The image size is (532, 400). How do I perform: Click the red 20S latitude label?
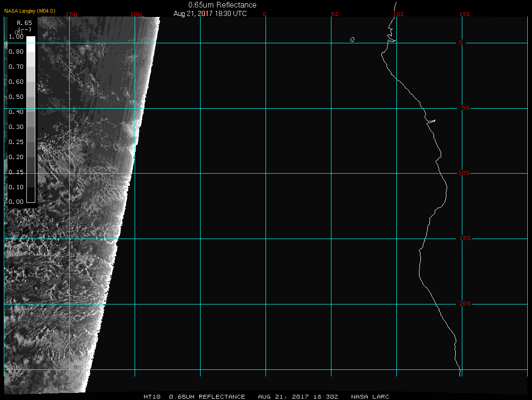click(x=464, y=304)
